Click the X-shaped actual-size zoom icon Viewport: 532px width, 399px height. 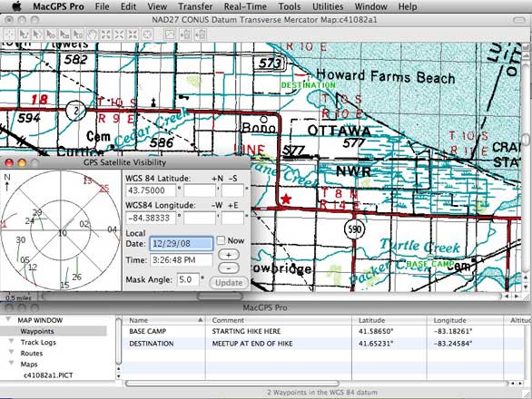click(119, 34)
